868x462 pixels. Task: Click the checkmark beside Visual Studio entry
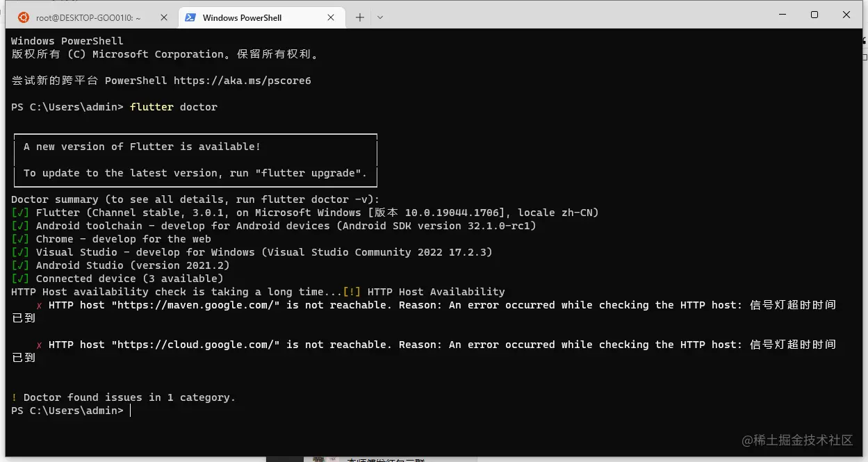pyautogui.click(x=19, y=252)
